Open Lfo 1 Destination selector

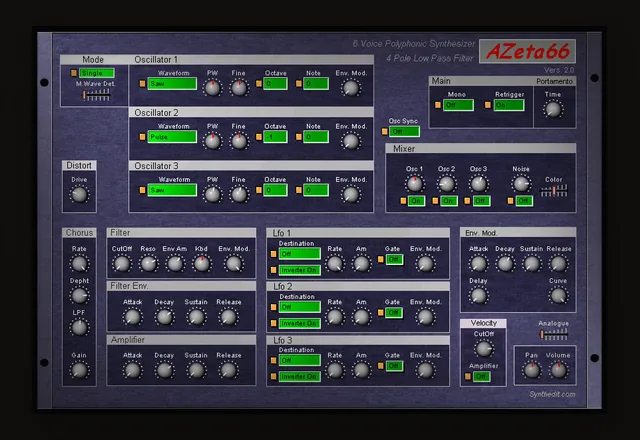tap(300, 254)
